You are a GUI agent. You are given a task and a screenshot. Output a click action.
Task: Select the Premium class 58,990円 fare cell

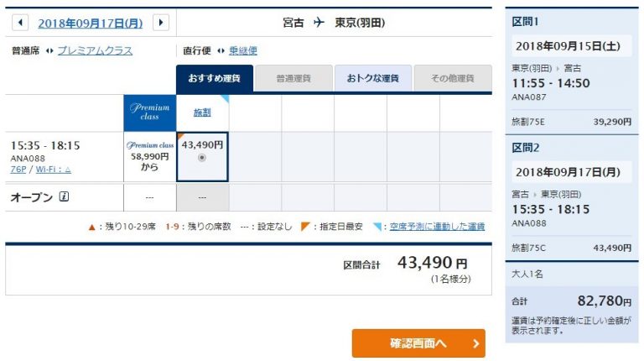[x=150, y=157]
